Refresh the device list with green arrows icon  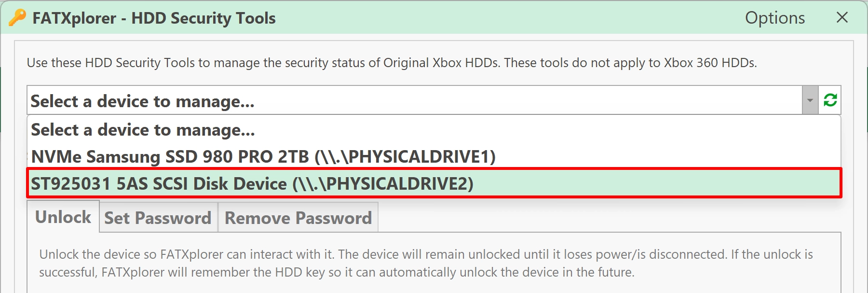coord(830,100)
